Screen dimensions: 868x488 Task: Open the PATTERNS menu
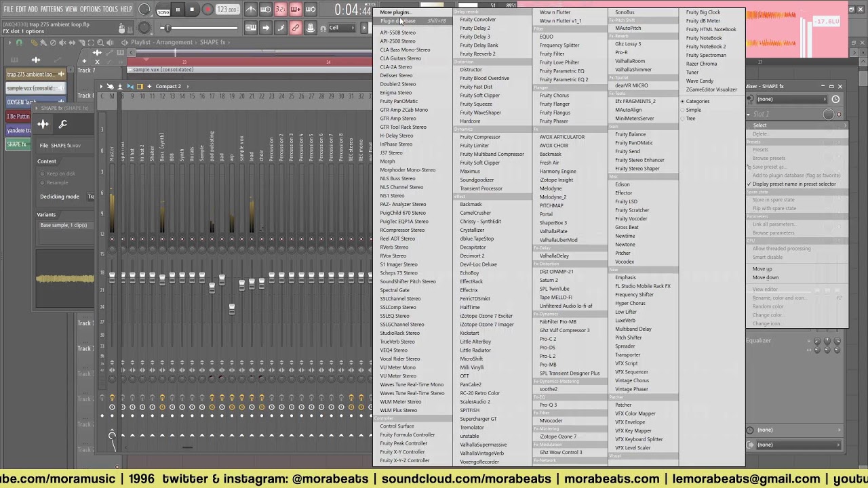tap(52, 9)
